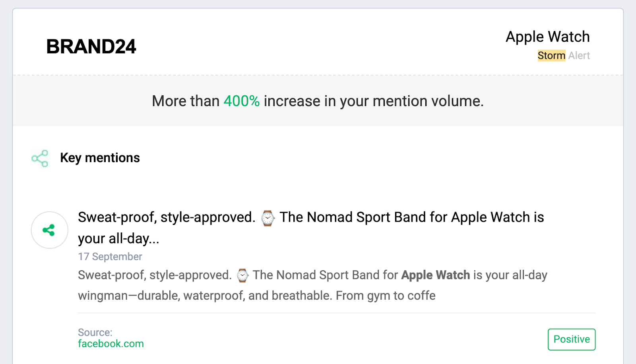Click the bold Apple Watch keyword
The height and width of the screenshot is (364, 636).
(x=436, y=275)
